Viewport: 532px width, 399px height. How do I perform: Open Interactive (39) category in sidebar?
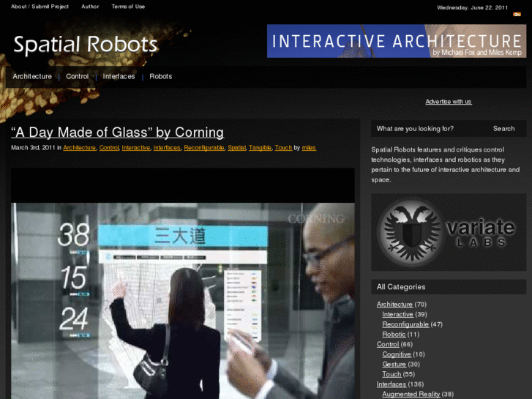[397, 315]
